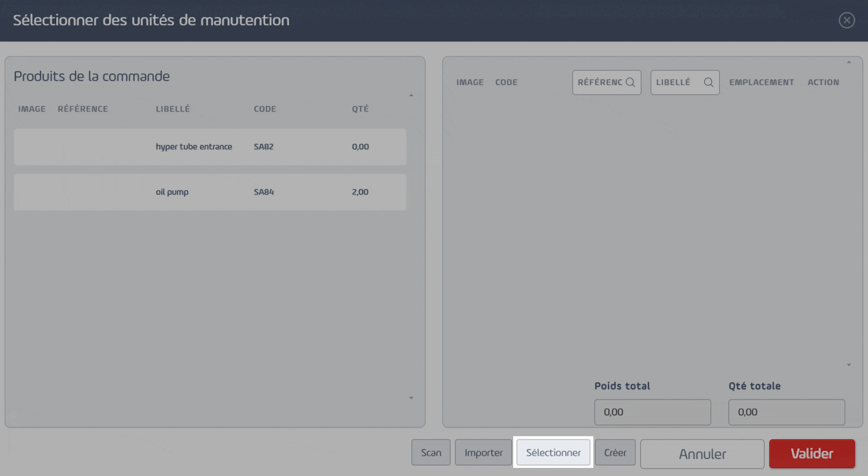
Task: Click the Libellé search filter field
Action: pyautogui.click(x=685, y=82)
